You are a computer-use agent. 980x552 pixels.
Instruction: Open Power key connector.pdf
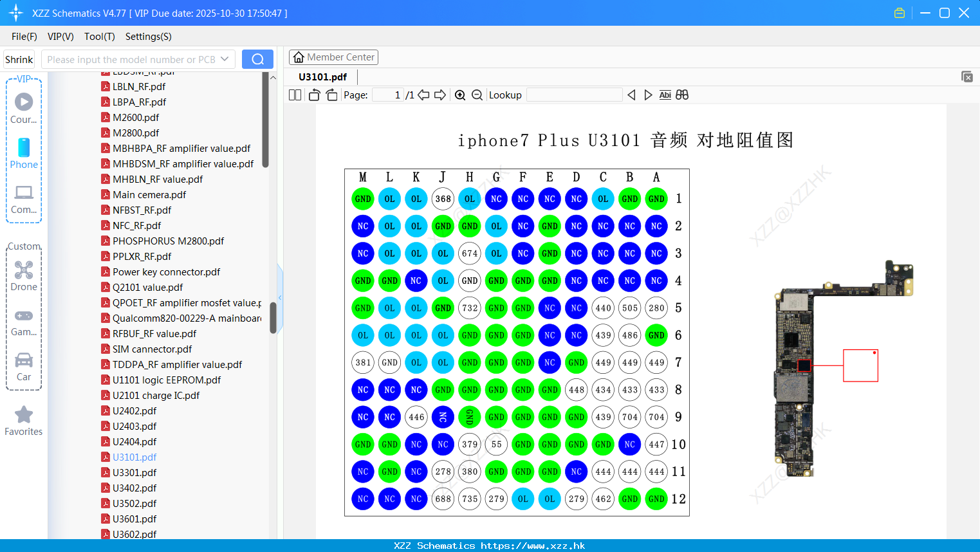(166, 272)
